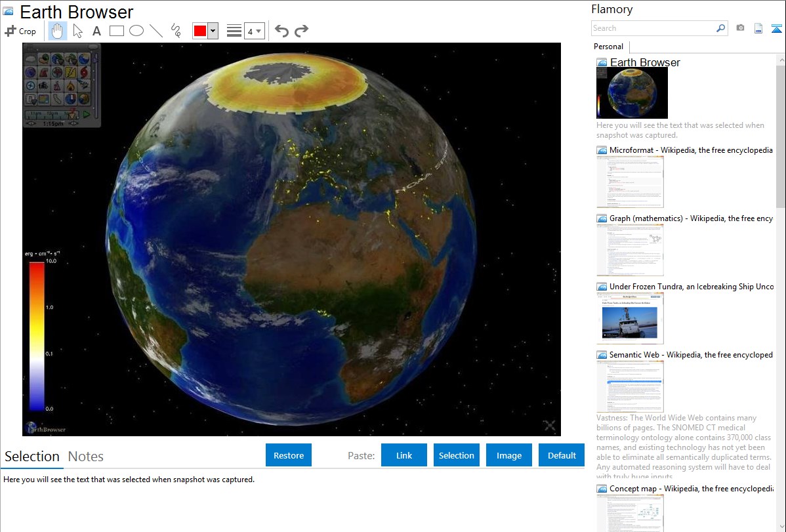Undo the last annotation
This screenshot has height=532, width=786.
coord(281,31)
